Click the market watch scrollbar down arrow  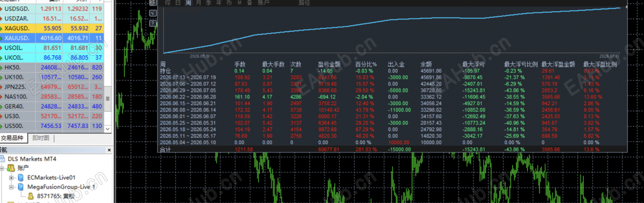[x=108, y=129]
